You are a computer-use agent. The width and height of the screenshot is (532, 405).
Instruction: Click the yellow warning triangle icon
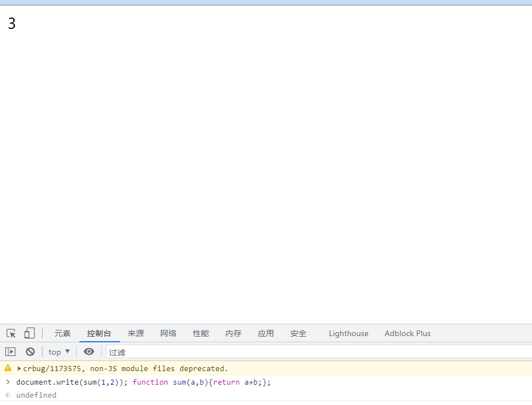(x=8, y=368)
